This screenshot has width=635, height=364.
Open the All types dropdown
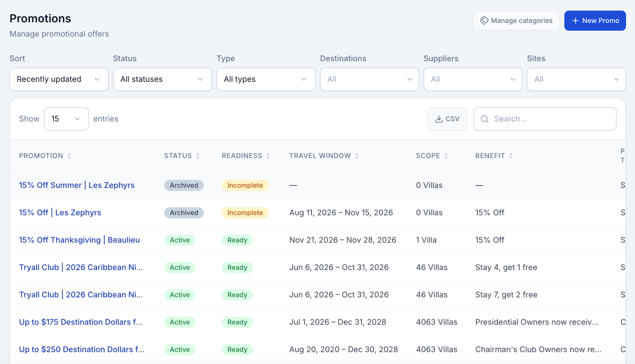(266, 79)
